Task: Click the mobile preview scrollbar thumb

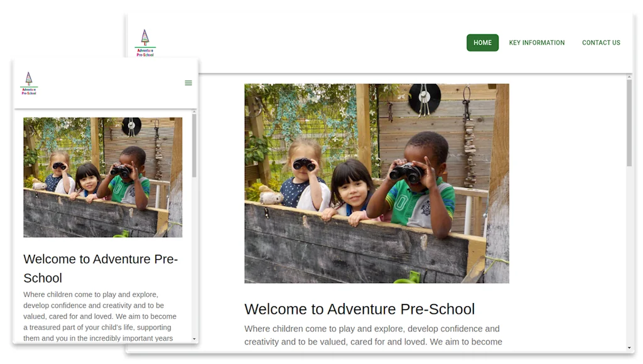Action: [x=194, y=146]
